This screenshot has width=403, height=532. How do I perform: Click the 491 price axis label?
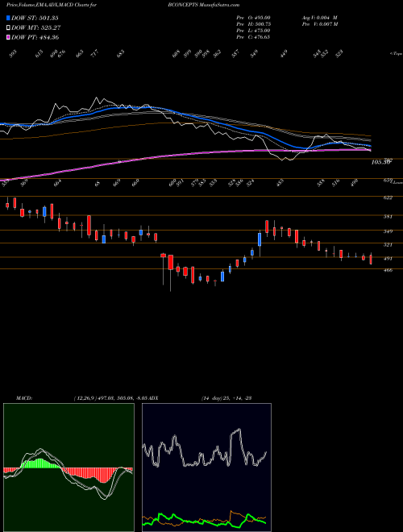[x=388, y=259]
